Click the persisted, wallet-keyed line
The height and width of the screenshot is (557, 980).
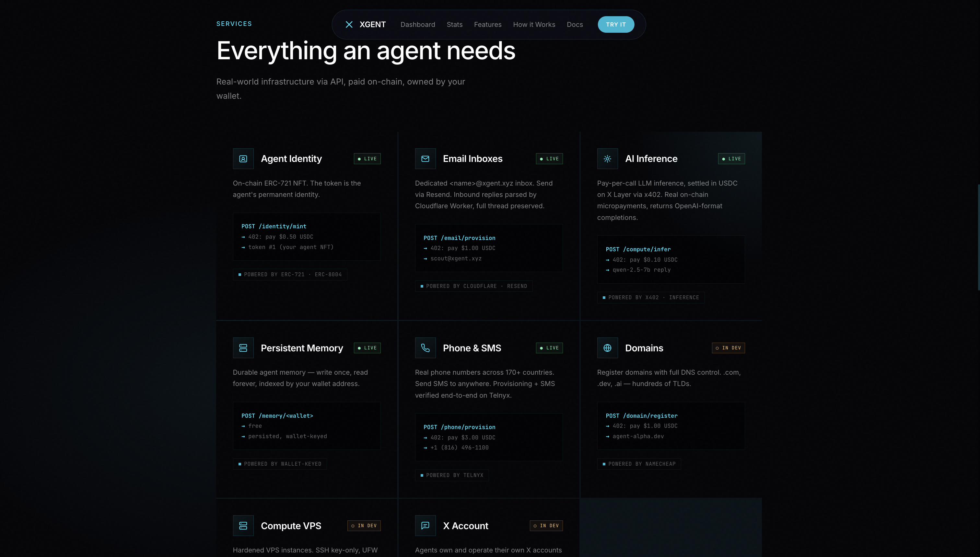click(x=284, y=437)
